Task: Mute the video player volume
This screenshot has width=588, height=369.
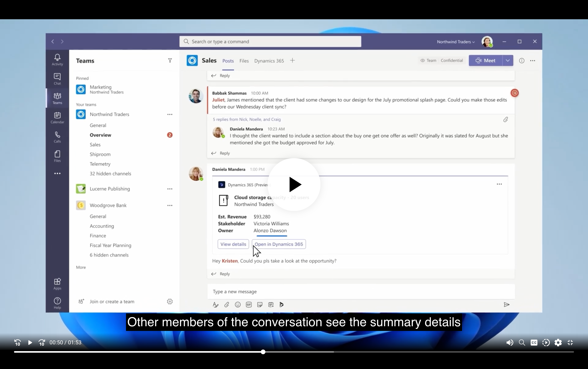Action: pyautogui.click(x=510, y=343)
